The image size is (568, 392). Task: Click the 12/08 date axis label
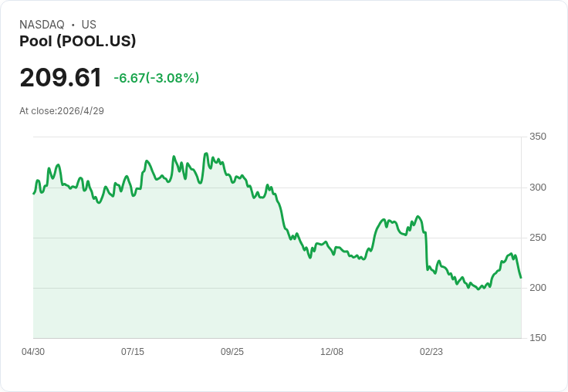(x=332, y=351)
